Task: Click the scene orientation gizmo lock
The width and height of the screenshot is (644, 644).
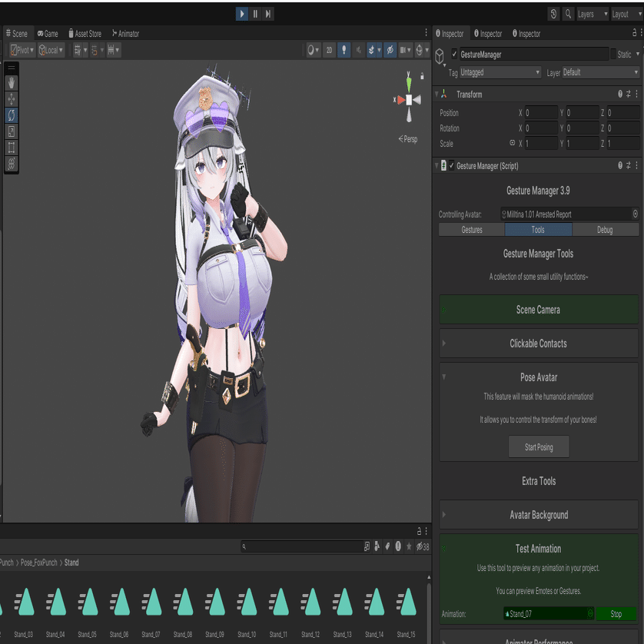Action: click(x=422, y=76)
